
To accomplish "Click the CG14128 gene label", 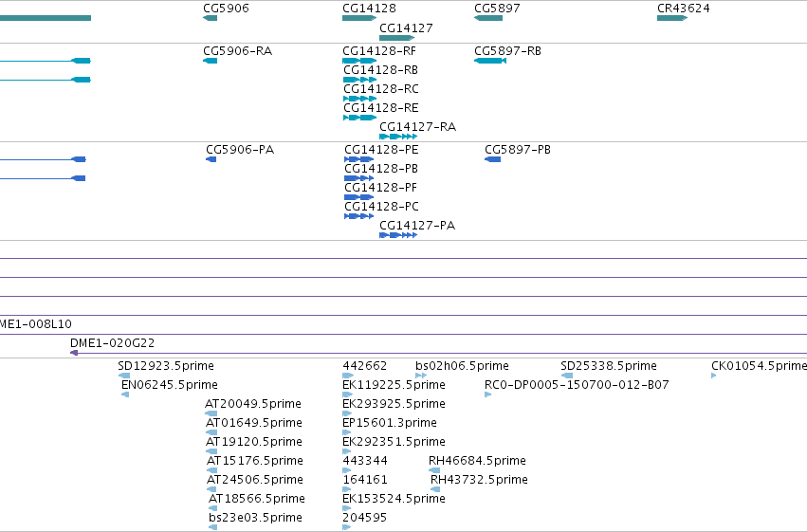I will (369, 9).
